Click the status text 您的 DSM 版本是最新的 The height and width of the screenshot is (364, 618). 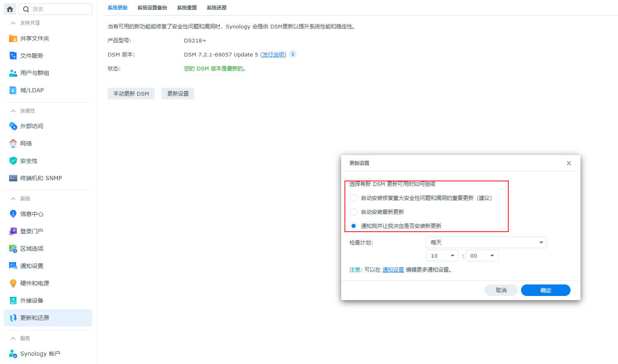(215, 68)
